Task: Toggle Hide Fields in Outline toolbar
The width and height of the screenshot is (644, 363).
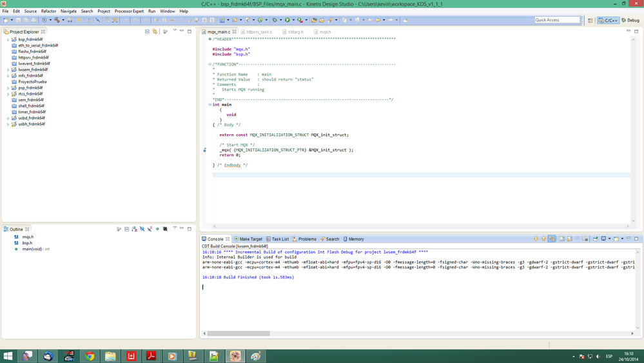Action: (x=142, y=229)
